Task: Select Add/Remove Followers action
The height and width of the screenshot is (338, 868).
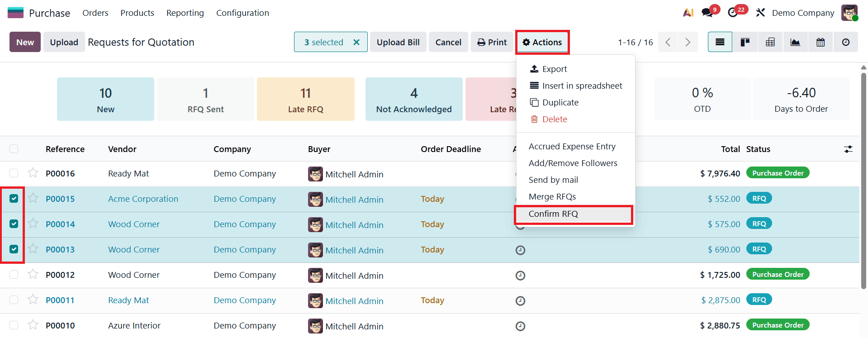Action: 576,163
